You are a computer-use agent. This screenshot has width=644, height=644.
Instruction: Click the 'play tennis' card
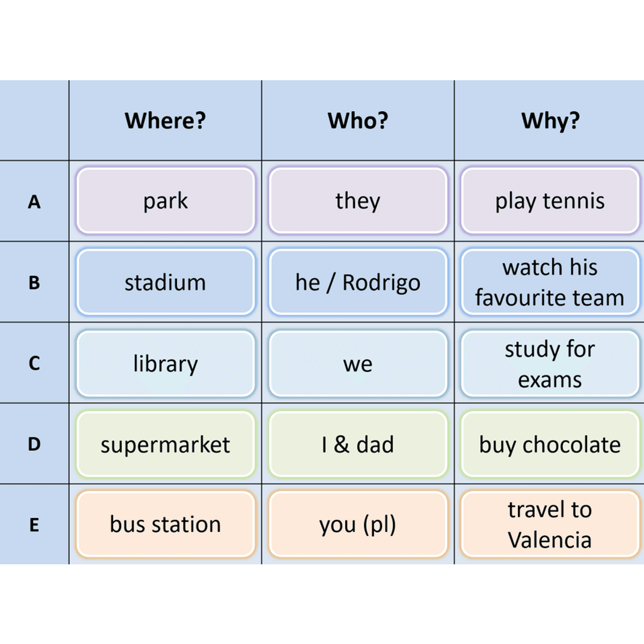(x=550, y=201)
